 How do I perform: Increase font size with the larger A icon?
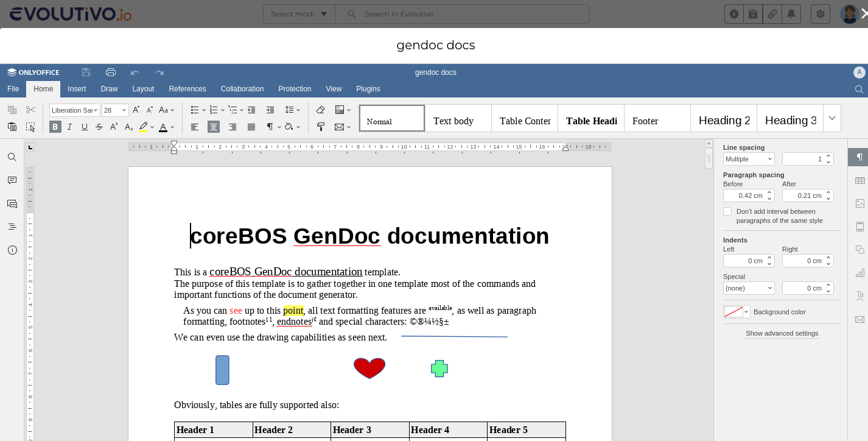136,110
